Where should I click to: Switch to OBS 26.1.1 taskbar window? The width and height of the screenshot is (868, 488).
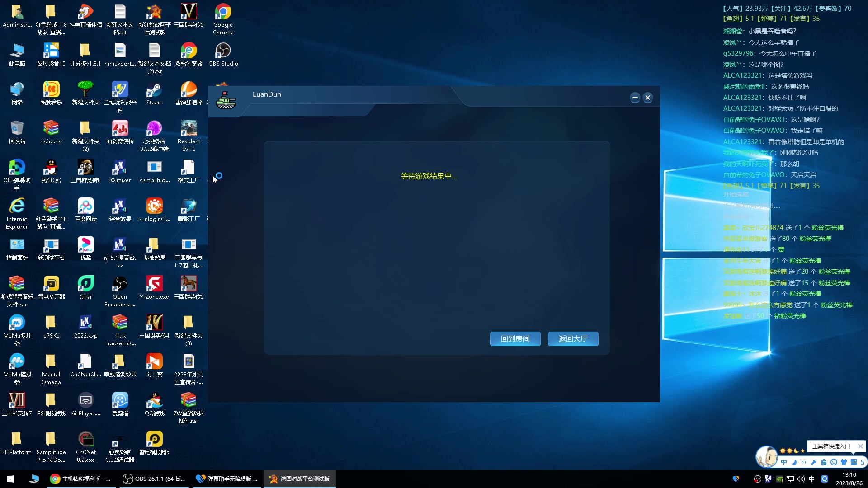(155, 479)
